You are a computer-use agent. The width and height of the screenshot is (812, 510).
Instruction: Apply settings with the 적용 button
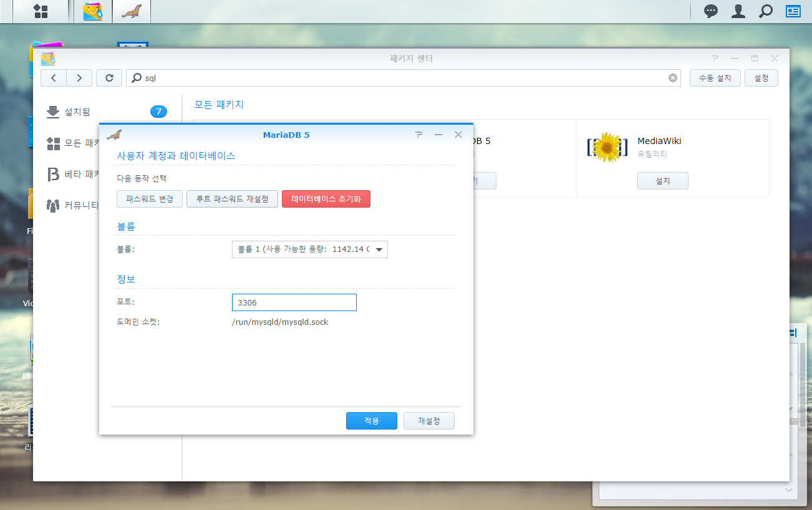coord(372,421)
